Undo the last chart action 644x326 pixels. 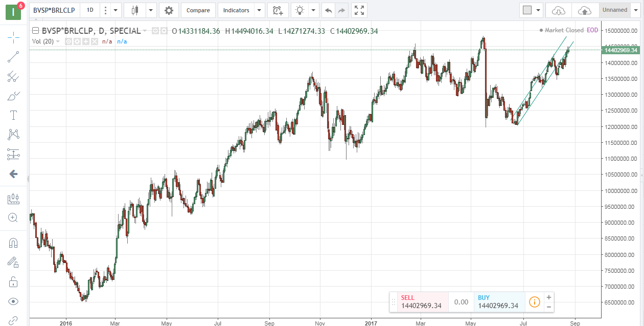point(328,10)
